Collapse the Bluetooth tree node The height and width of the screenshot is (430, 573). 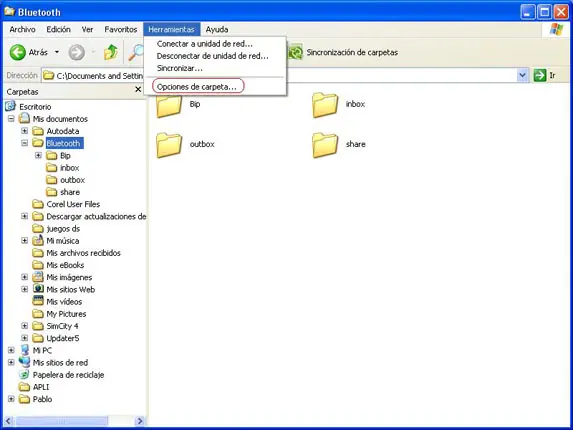[x=24, y=143]
